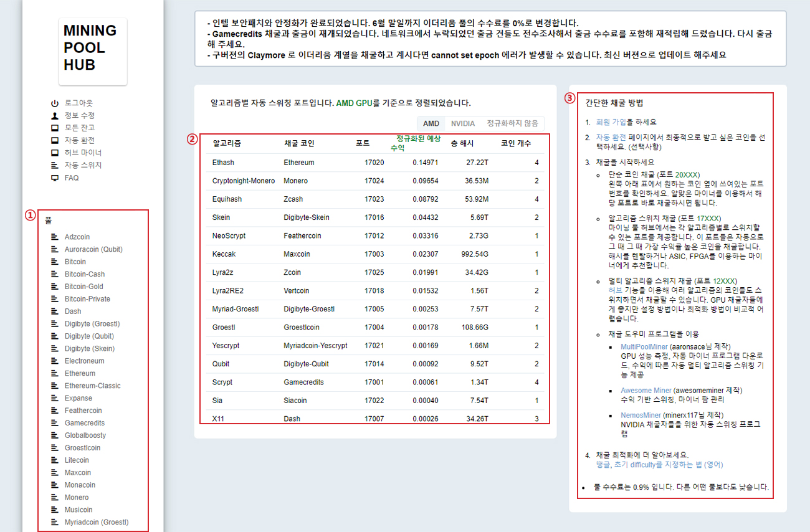The image size is (810, 532).
Task: Open the Groestlcoin pool link
Action: click(82, 448)
